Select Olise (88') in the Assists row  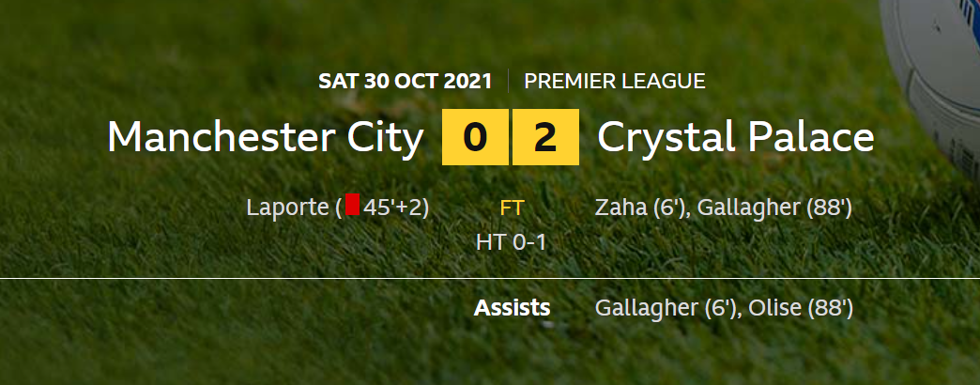801,308
